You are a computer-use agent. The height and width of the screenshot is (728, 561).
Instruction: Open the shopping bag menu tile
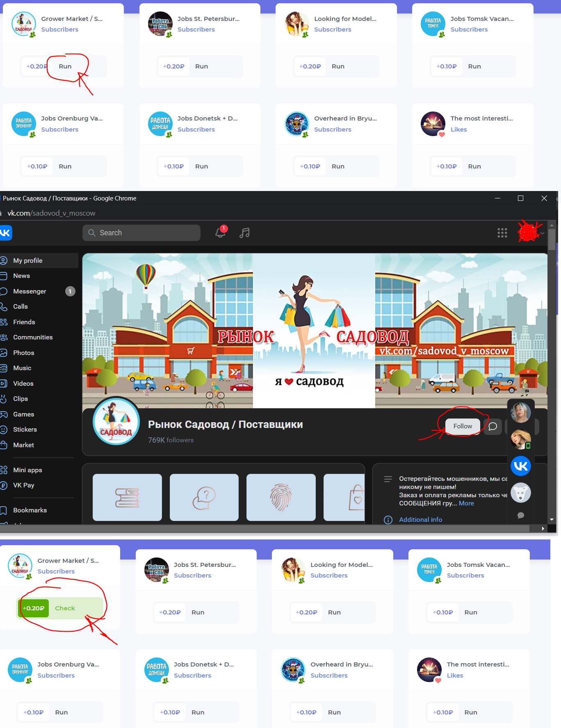344,498
